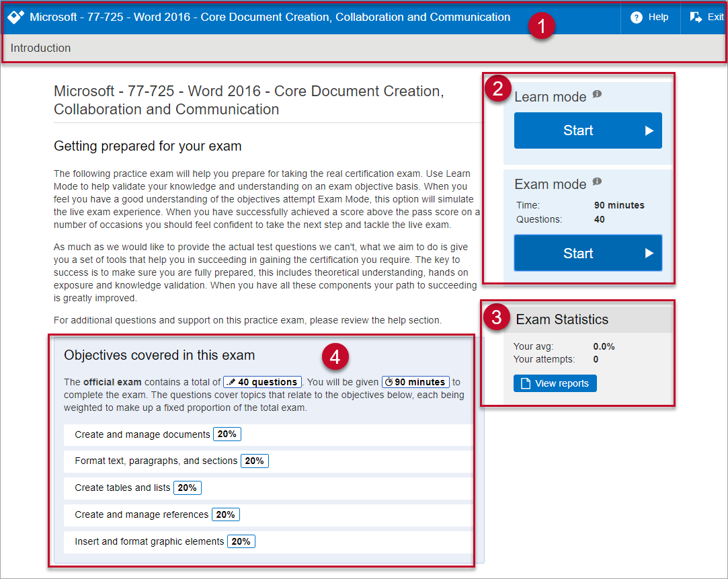Select the Create and manage documents objective
728x579 pixels.
143,434
